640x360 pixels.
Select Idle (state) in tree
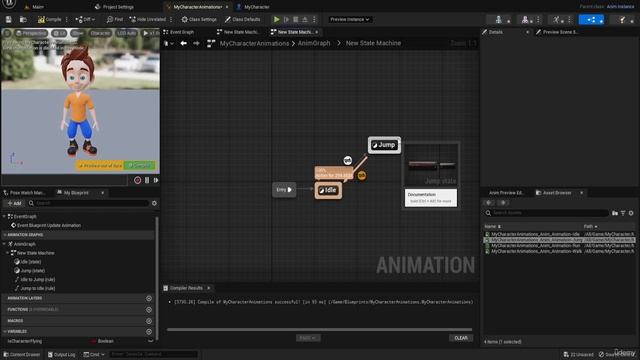coord(27,262)
